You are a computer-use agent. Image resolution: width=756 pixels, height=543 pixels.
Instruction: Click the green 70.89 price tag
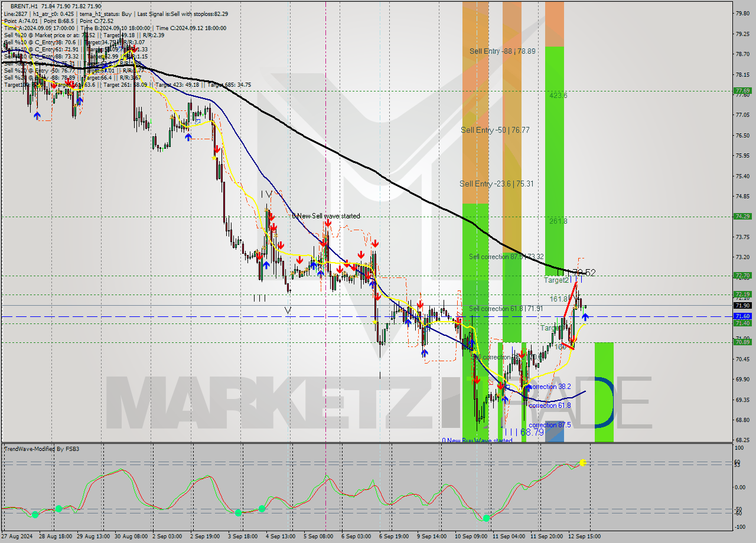pos(742,342)
